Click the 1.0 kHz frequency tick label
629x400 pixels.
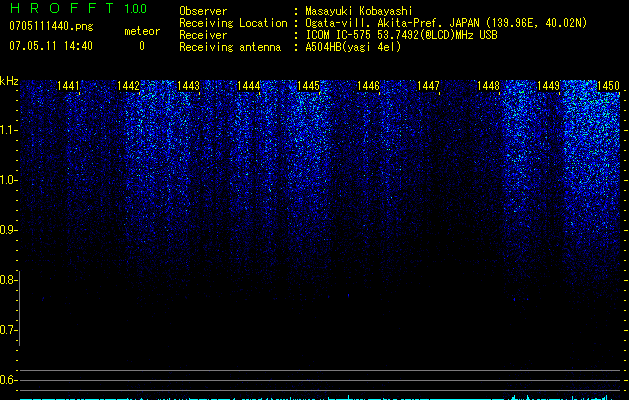pos(8,180)
